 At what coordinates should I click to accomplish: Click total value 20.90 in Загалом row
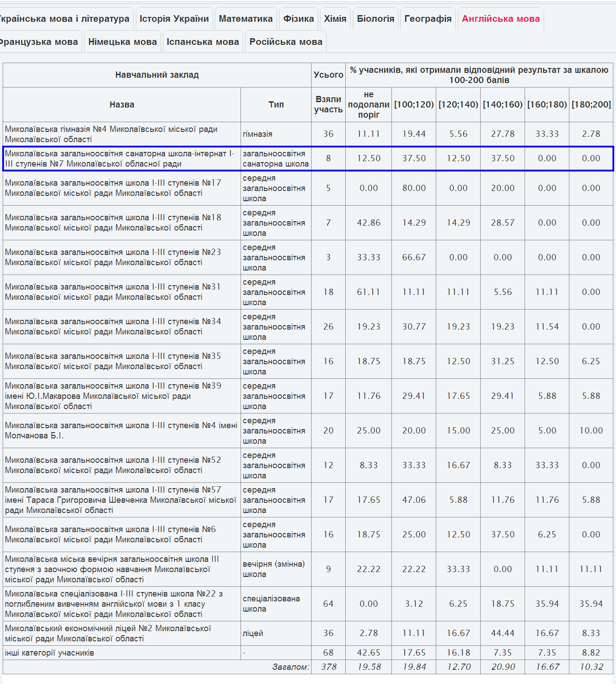[x=503, y=667]
